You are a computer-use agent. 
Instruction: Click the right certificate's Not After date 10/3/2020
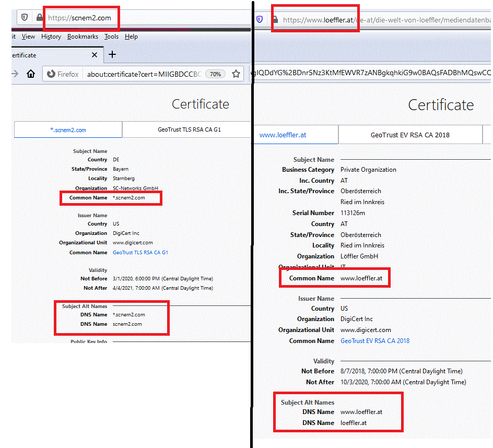(403, 382)
